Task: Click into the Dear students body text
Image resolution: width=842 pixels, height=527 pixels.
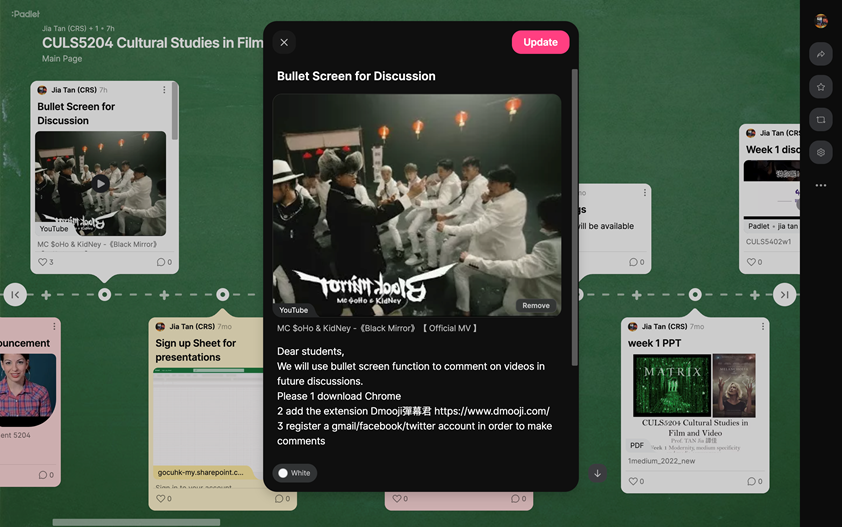Action: (x=415, y=396)
